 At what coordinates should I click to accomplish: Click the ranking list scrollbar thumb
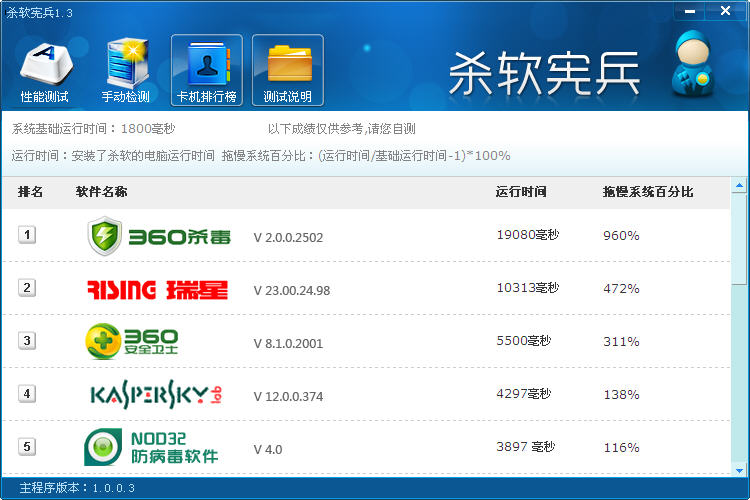point(739,239)
